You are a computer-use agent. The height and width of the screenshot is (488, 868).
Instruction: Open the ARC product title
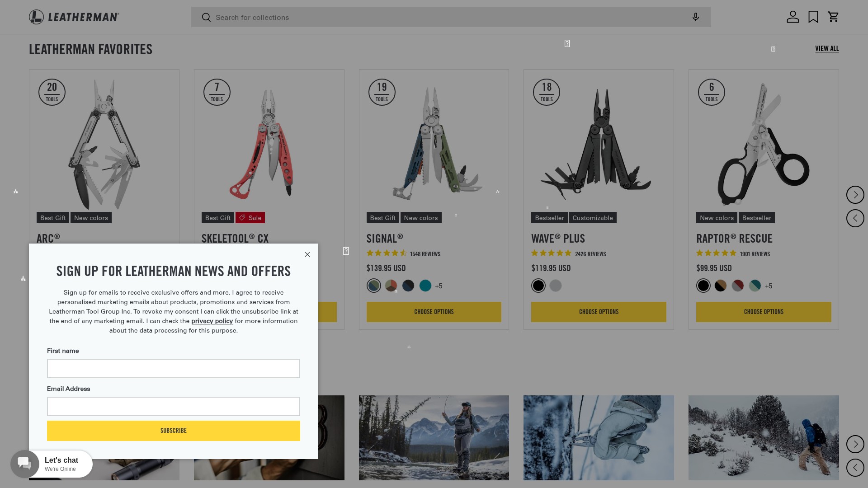48,239
